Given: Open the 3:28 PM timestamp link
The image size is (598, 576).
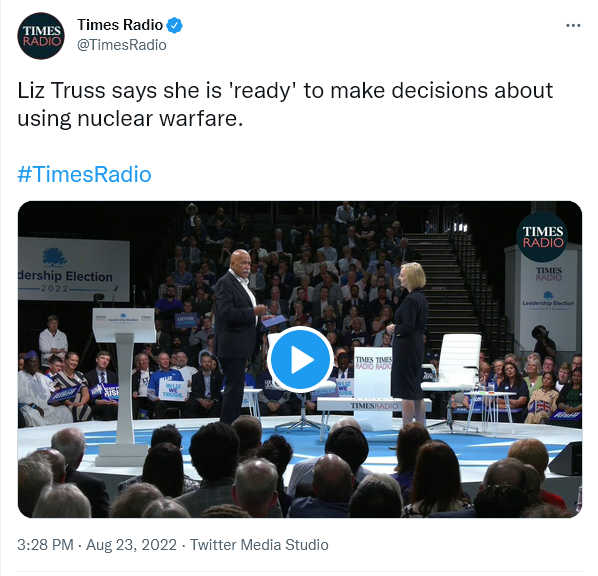Looking at the screenshot, I should (45, 545).
